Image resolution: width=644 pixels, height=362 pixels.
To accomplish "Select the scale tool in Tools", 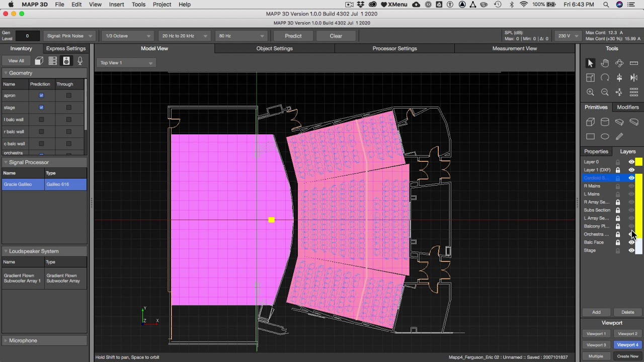I will coord(590,77).
